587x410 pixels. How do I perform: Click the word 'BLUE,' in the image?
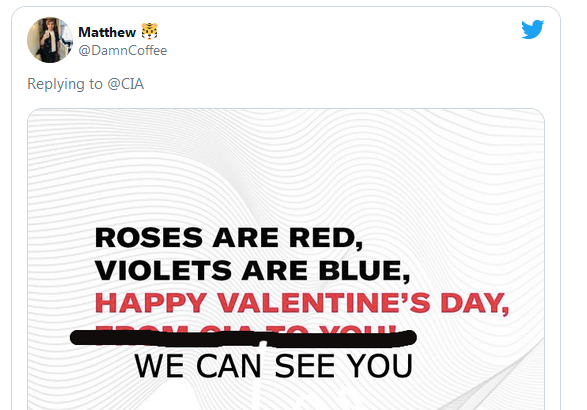(x=365, y=270)
